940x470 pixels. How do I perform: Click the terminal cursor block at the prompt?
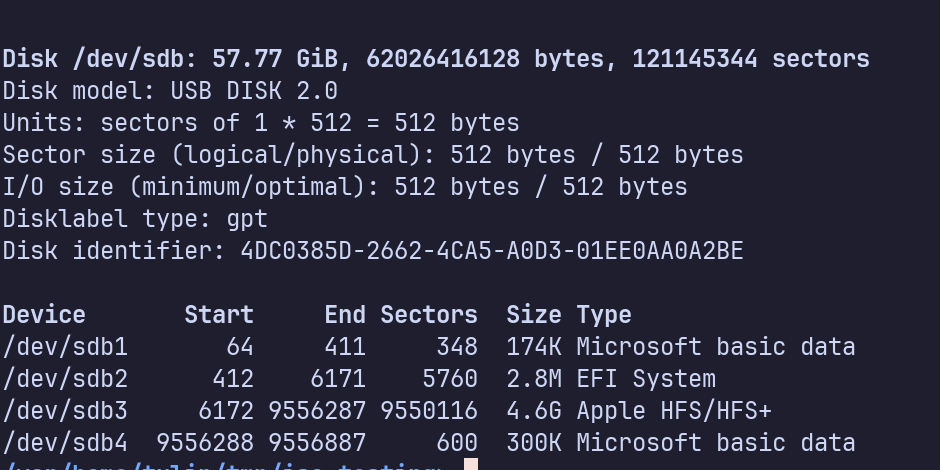coord(471,465)
